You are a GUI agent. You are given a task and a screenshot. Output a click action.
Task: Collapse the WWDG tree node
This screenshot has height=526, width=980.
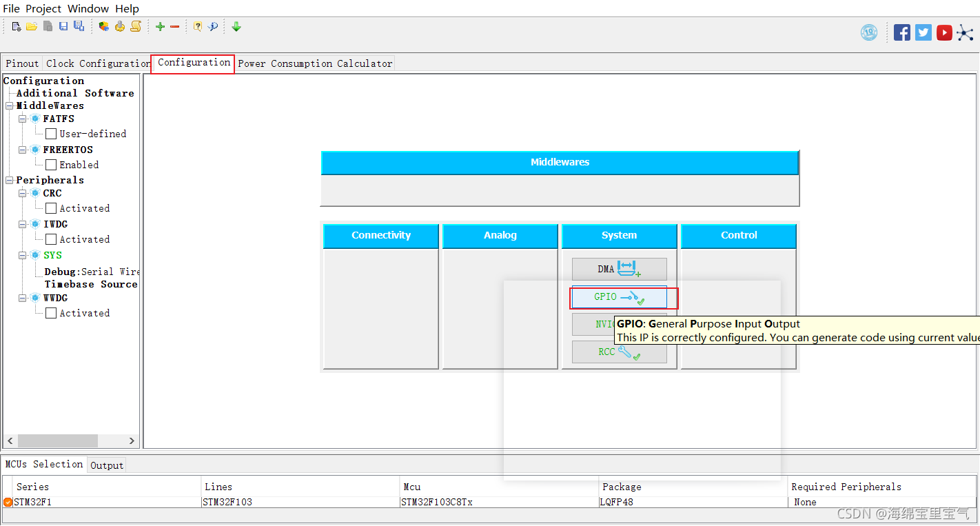pos(22,298)
